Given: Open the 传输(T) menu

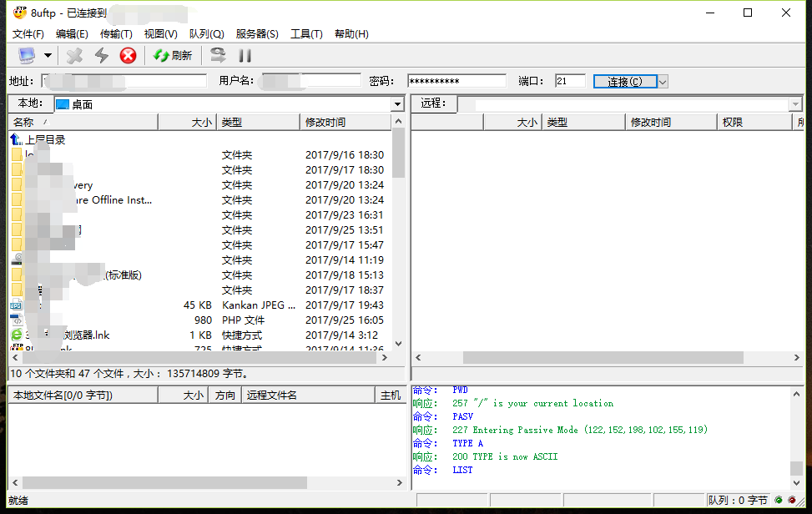Looking at the screenshot, I should 116,34.
